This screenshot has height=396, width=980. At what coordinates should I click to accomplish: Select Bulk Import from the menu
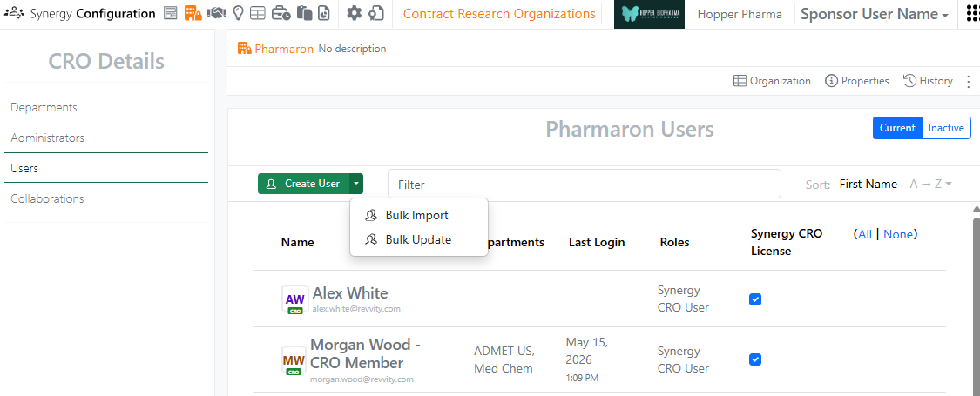tap(417, 216)
